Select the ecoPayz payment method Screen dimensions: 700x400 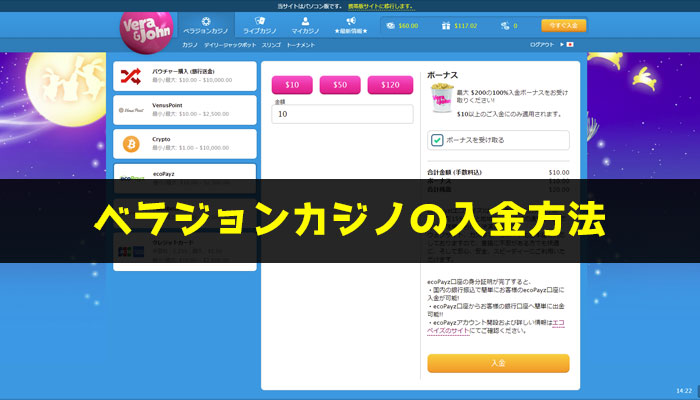(185, 179)
